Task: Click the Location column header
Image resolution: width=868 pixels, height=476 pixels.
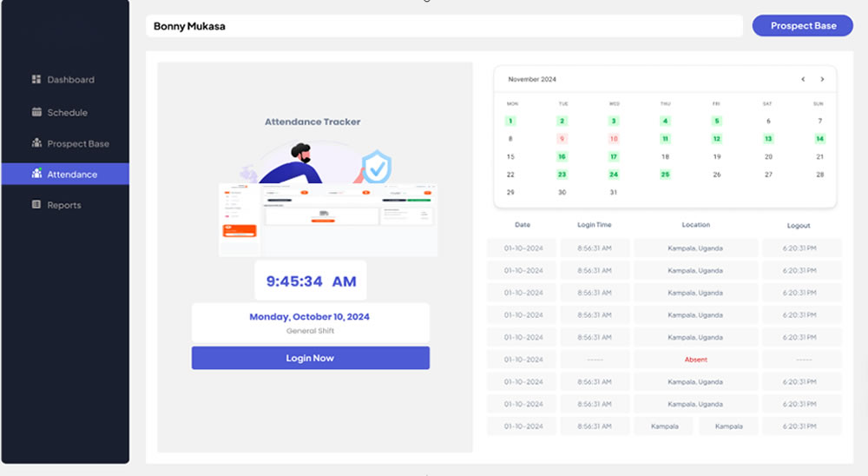Action: [695, 225]
